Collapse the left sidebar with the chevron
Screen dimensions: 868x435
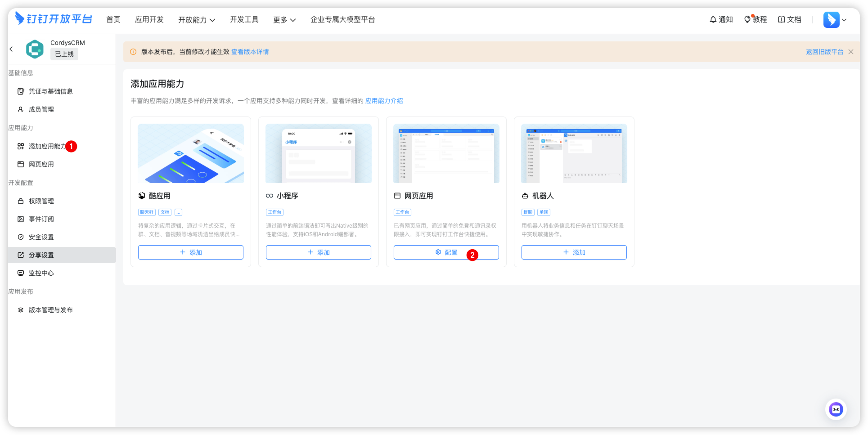11,49
